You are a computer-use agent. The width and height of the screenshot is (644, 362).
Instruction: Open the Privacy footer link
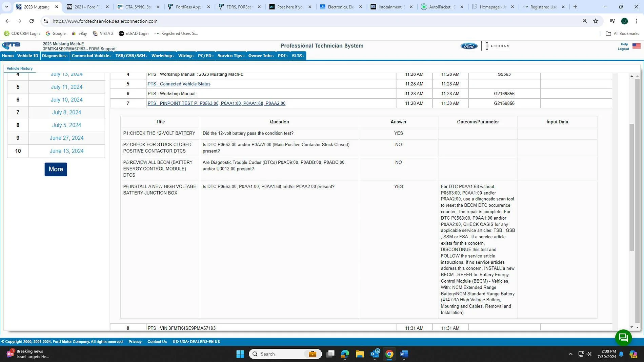135,342
